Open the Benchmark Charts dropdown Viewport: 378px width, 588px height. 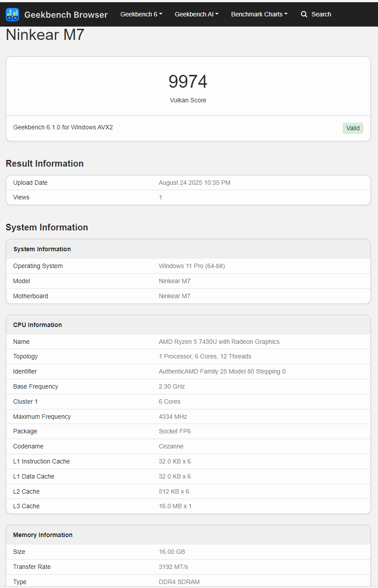click(x=259, y=14)
